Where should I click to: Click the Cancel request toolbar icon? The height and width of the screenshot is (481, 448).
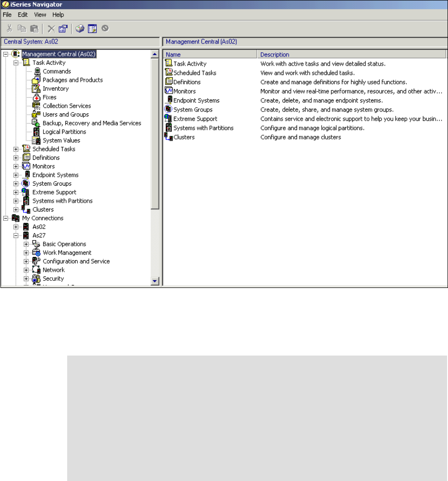coord(105,28)
